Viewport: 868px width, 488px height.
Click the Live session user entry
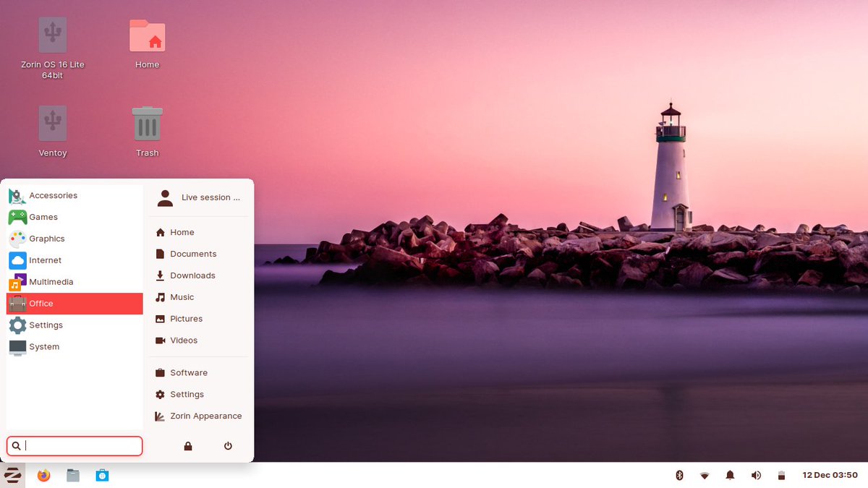tap(198, 197)
